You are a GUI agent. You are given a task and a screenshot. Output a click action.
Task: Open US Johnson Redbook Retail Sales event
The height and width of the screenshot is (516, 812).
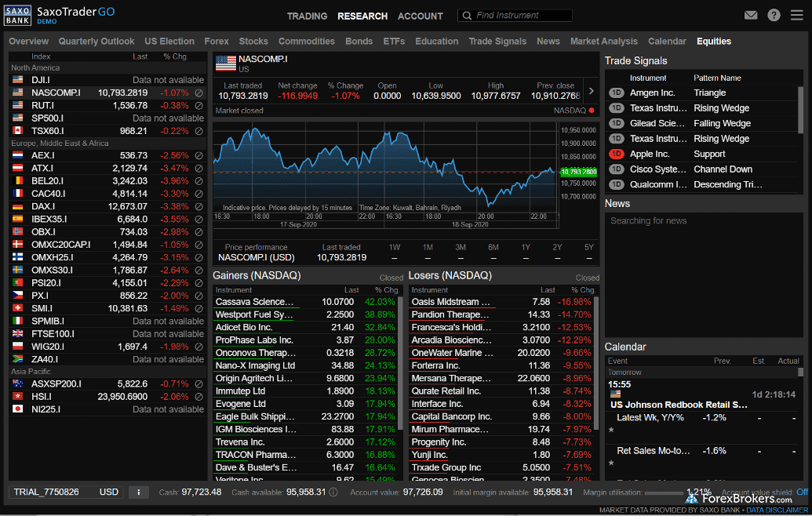pos(679,405)
